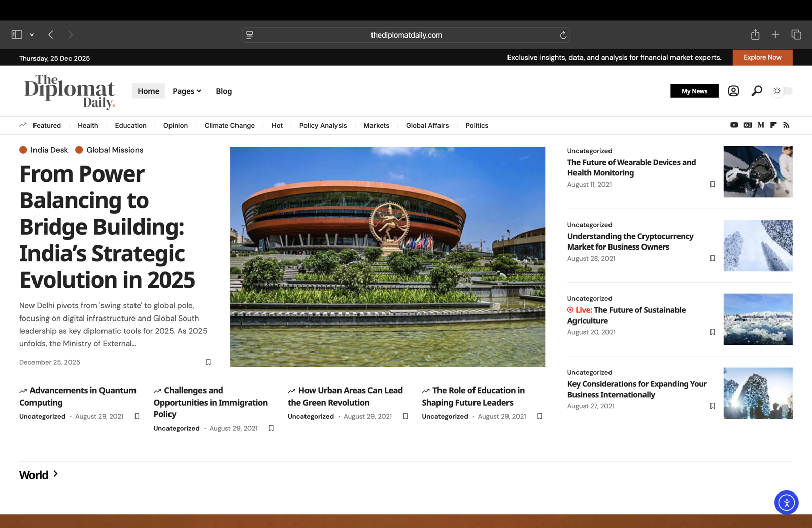
Task: Click the search magnifier icon
Action: point(756,91)
